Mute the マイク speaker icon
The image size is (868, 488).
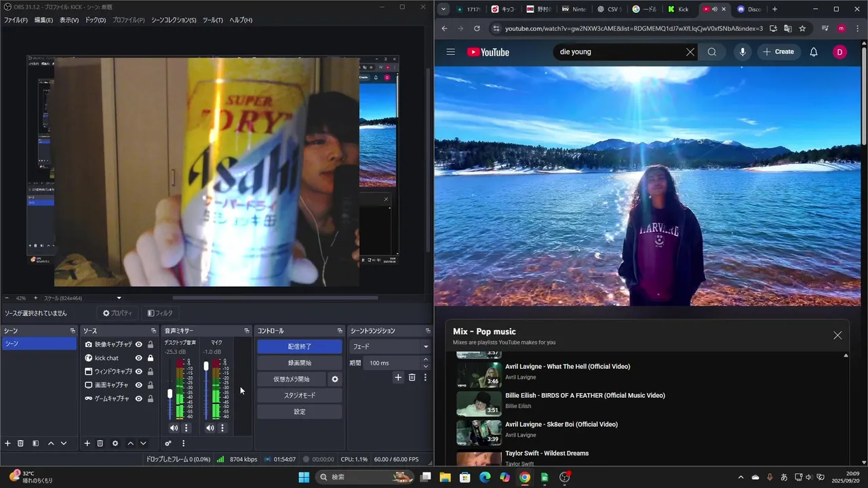[210, 428]
